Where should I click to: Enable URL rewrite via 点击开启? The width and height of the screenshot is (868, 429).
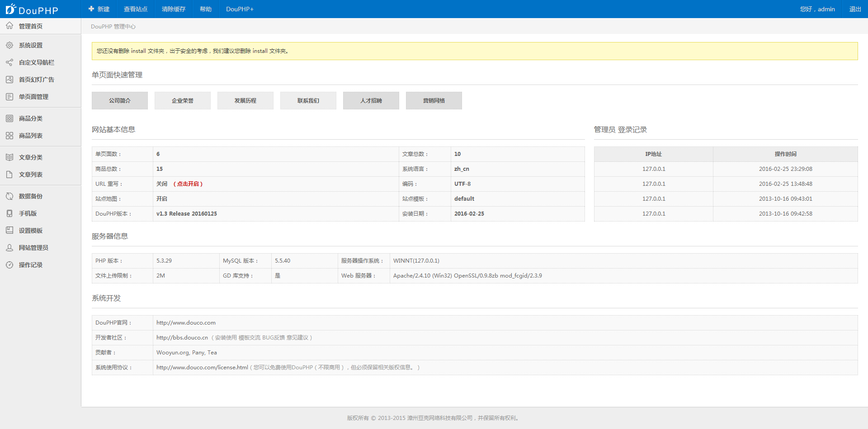[x=188, y=184]
